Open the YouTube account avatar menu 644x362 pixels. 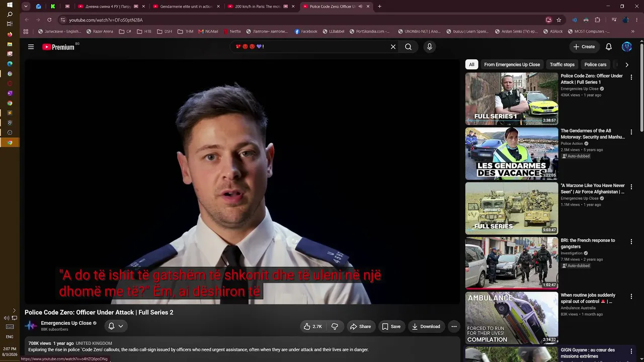(x=626, y=47)
